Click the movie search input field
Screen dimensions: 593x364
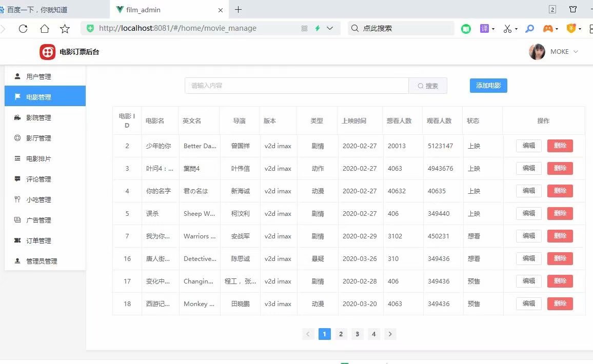297,86
